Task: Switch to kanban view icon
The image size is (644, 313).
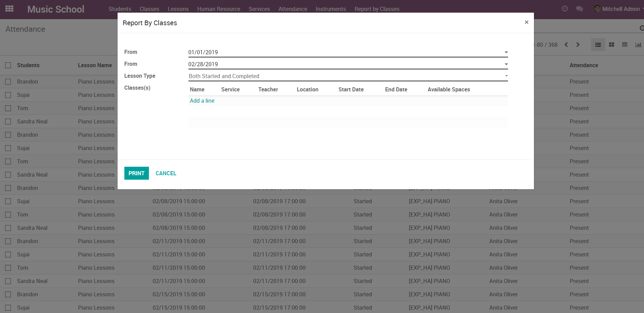Action: pyautogui.click(x=612, y=45)
